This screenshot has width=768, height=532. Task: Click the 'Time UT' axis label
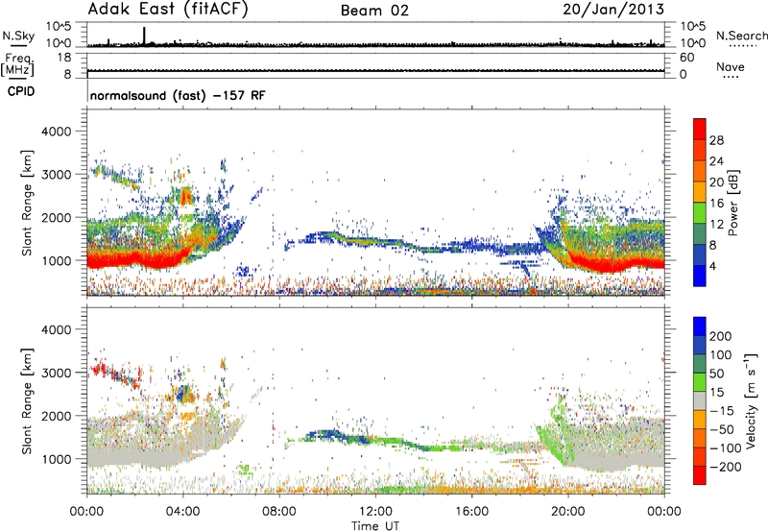pos(375,526)
